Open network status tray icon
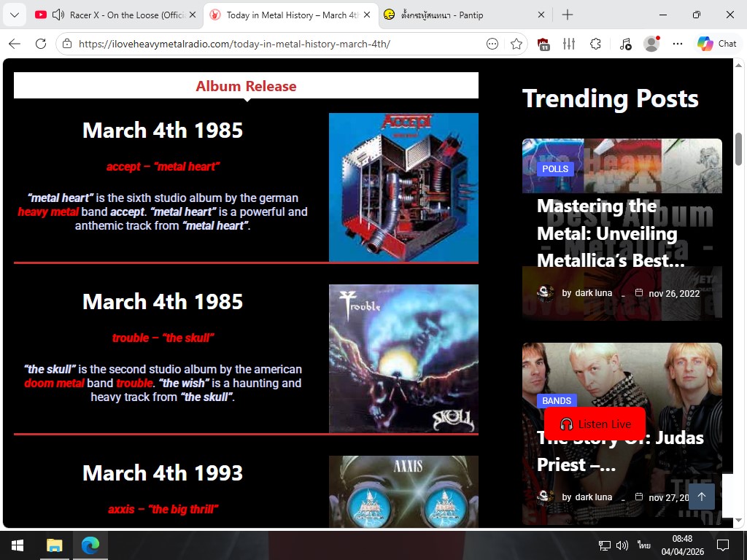This screenshot has height=560, width=747. (x=605, y=545)
